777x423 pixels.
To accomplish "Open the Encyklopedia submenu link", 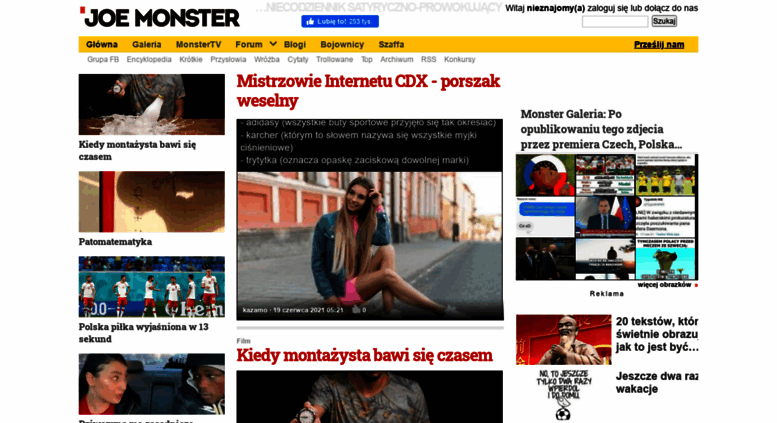I will pyautogui.click(x=149, y=59).
